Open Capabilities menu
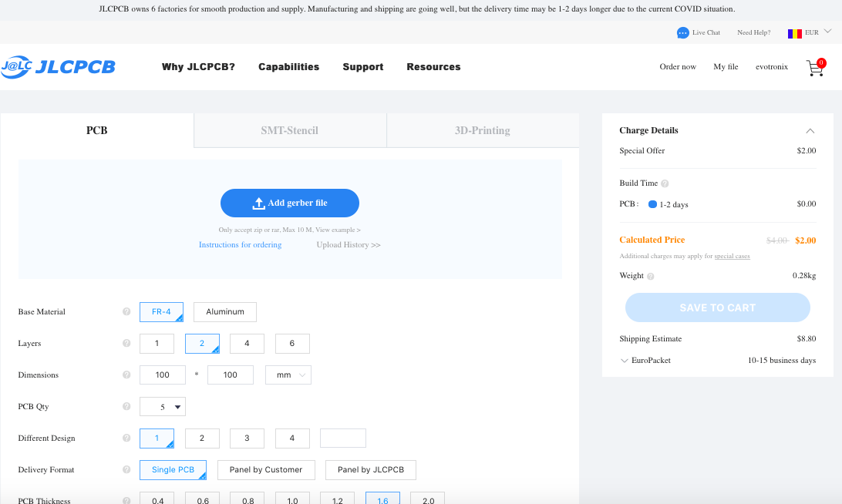This screenshot has width=842, height=504. click(x=288, y=67)
